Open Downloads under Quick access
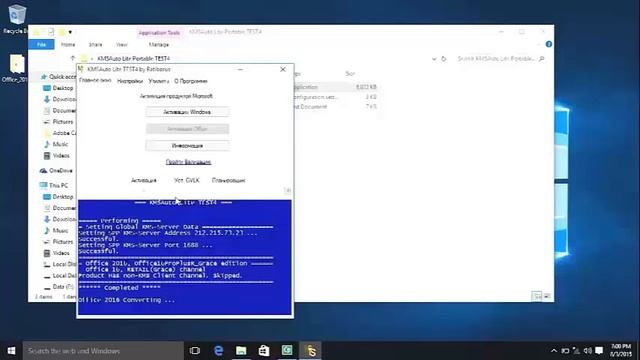The width and height of the screenshot is (640, 360). point(60,99)
